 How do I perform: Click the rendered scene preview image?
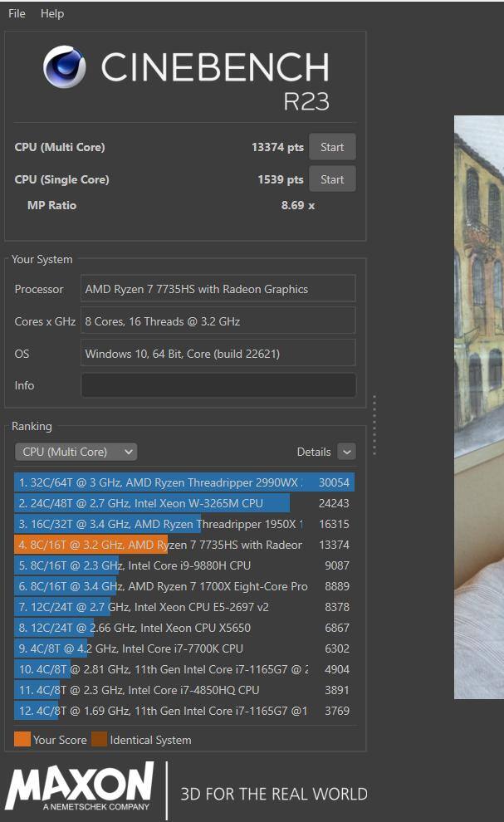pyautogui.click(x=479, y=407)
